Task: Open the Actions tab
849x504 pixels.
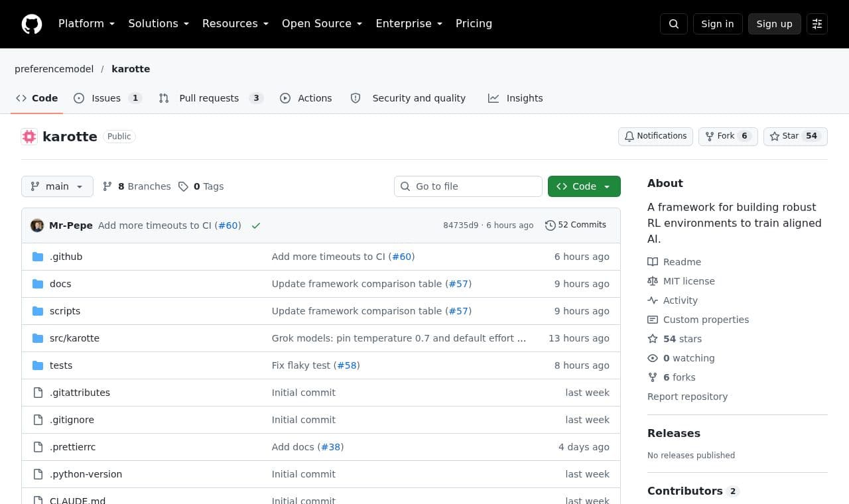Action: click(306, 98)
